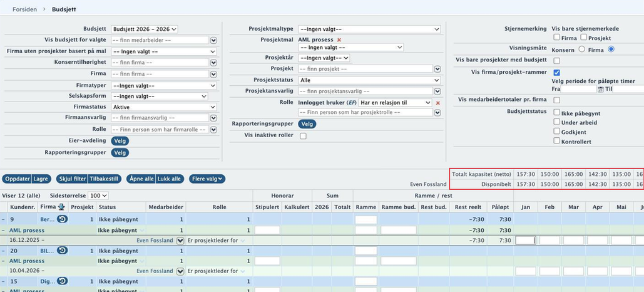Check the Godkjent budget status
Image resolution: width=644 pixels, height=292 pixels.
556,131
